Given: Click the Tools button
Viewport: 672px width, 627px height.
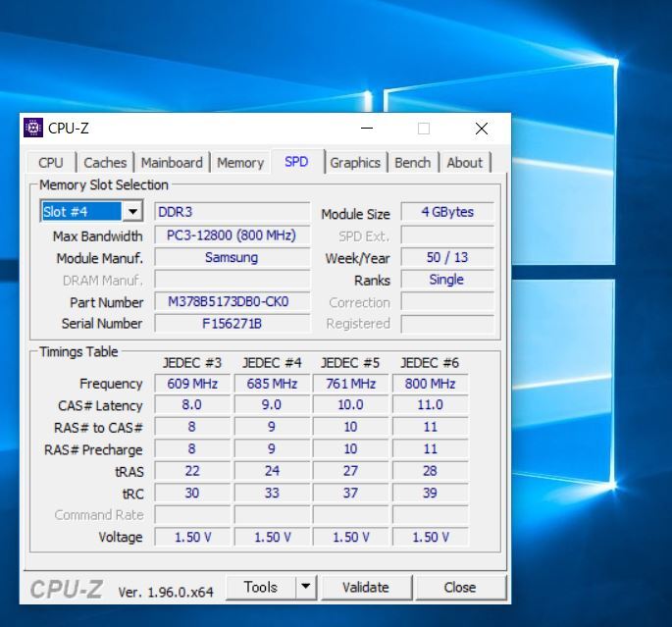Looking at the screenshot, I should click(x=261, y=587).
